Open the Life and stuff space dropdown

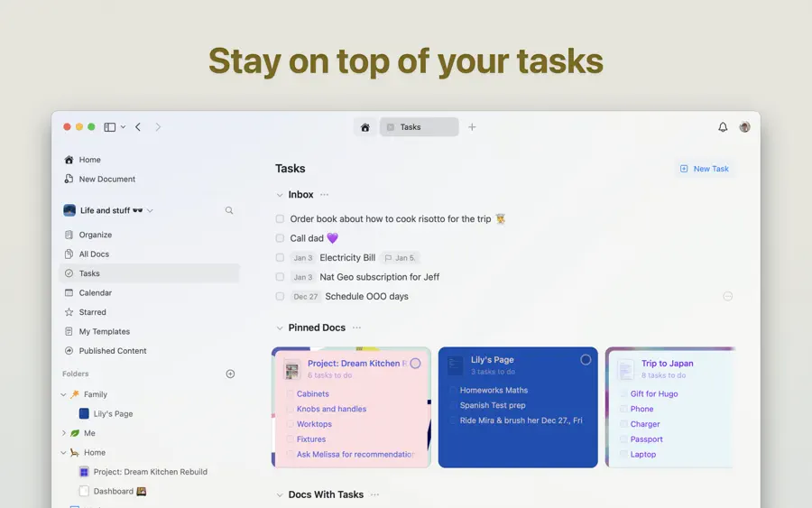[x=150, y=211]
